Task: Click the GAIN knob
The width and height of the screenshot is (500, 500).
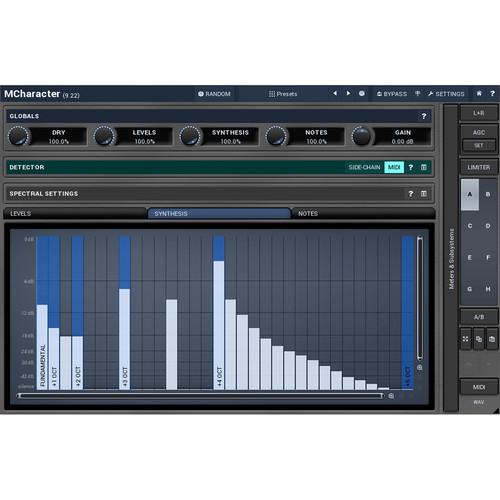Action: pos(362,136)
